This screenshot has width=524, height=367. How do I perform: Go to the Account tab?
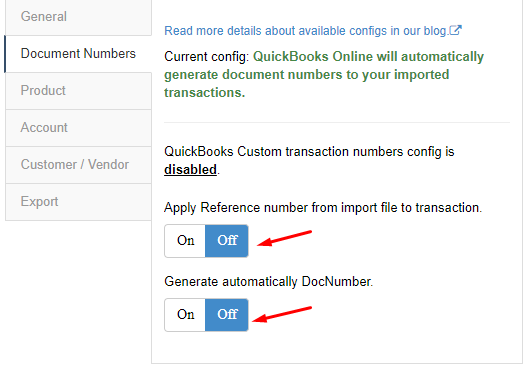pyautogui.click(x=79, y=128)
